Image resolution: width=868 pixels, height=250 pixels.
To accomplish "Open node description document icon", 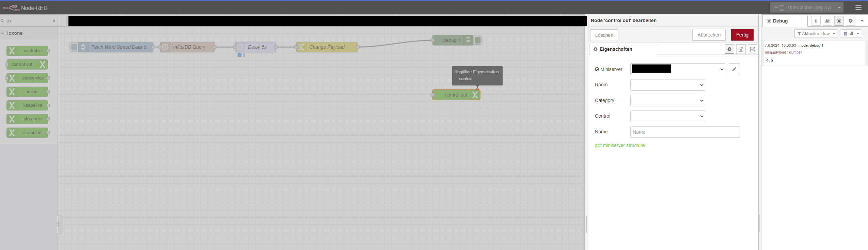I will pos(741,49).
